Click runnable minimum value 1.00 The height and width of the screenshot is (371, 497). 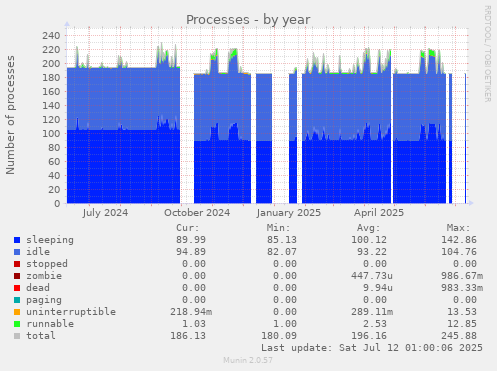coord(285,324)
